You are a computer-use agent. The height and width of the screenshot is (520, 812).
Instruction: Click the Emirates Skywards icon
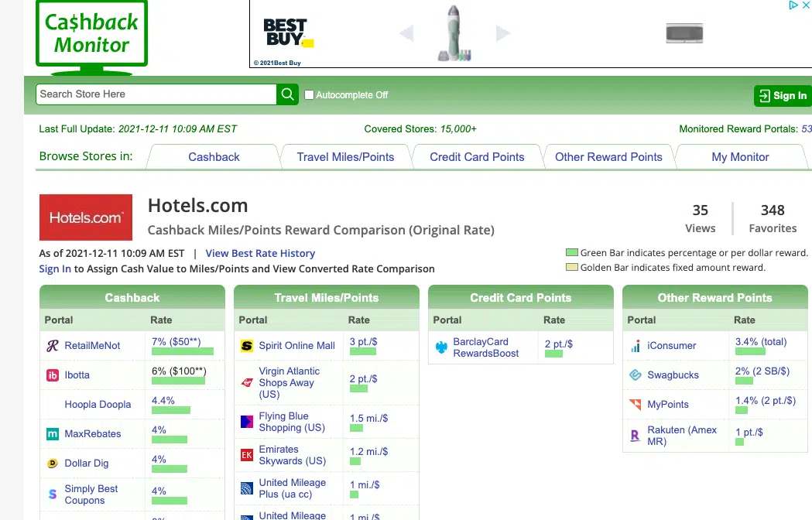click(x=247, y=455)
